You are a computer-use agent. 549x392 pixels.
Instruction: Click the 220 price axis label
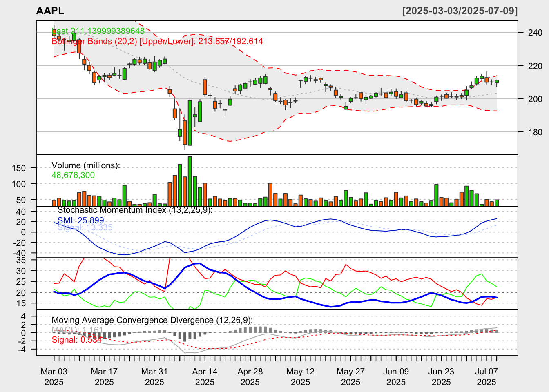pos(535,66)
